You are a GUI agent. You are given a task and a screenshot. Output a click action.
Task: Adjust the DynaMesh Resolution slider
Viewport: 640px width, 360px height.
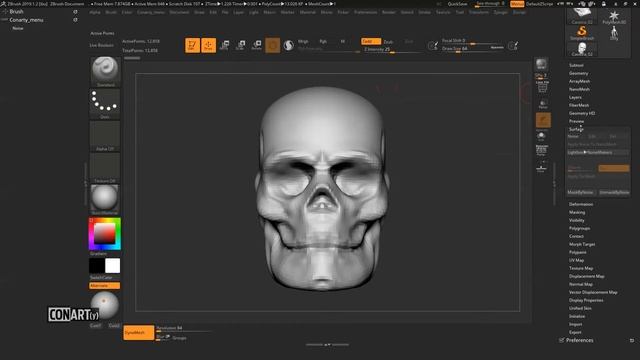[x=184, y=329]
